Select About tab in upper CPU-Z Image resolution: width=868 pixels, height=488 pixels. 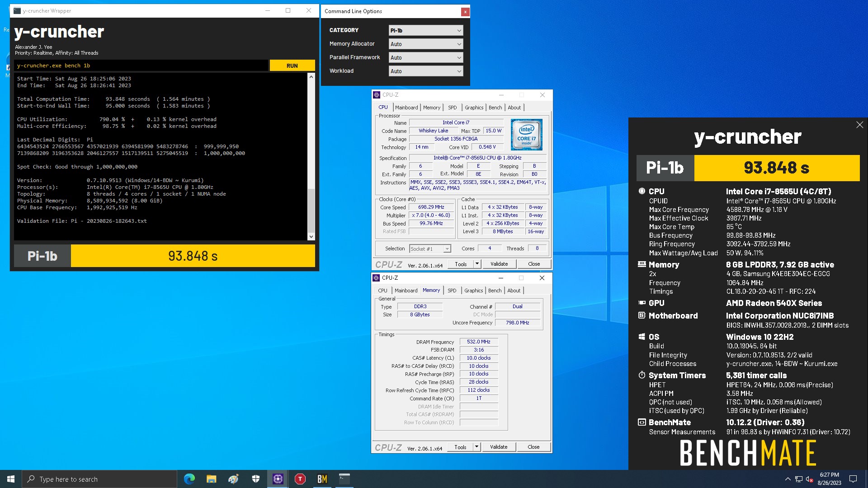(514, 108)
